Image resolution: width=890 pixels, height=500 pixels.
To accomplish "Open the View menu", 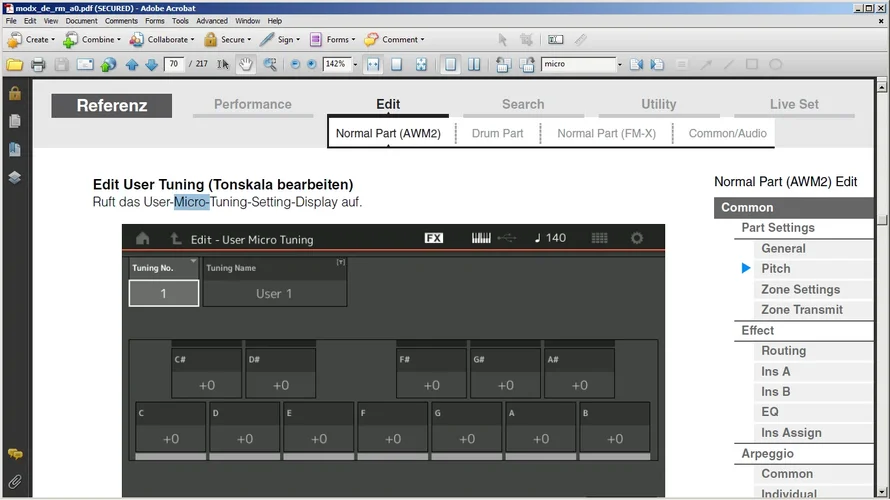I will tap(51, 21).
